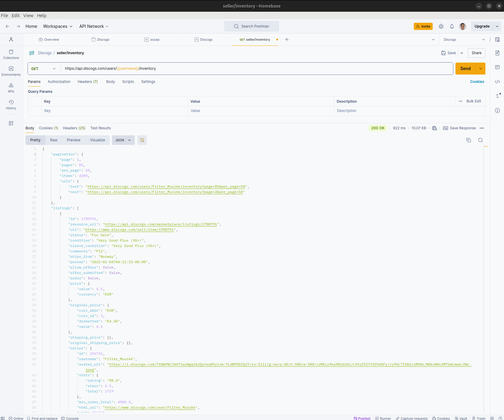Switch to the Headers (7) request tab
504x420 pixels.
(88, 82)
